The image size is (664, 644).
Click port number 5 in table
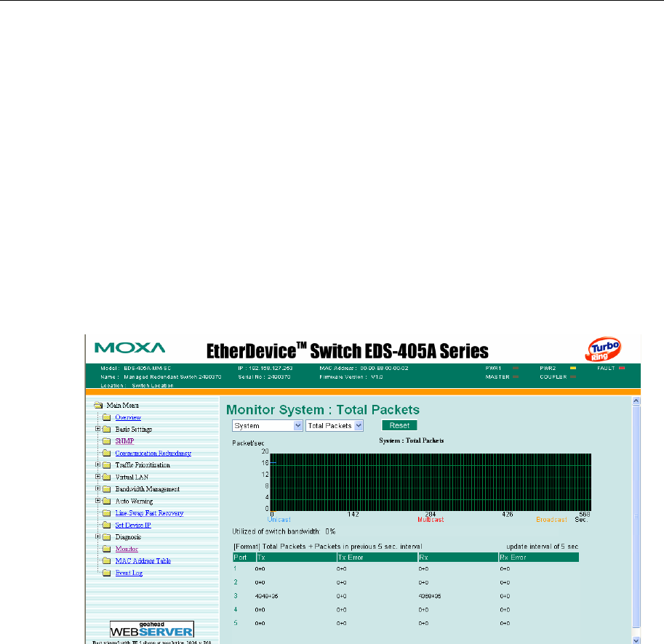[x=236, y=623]
